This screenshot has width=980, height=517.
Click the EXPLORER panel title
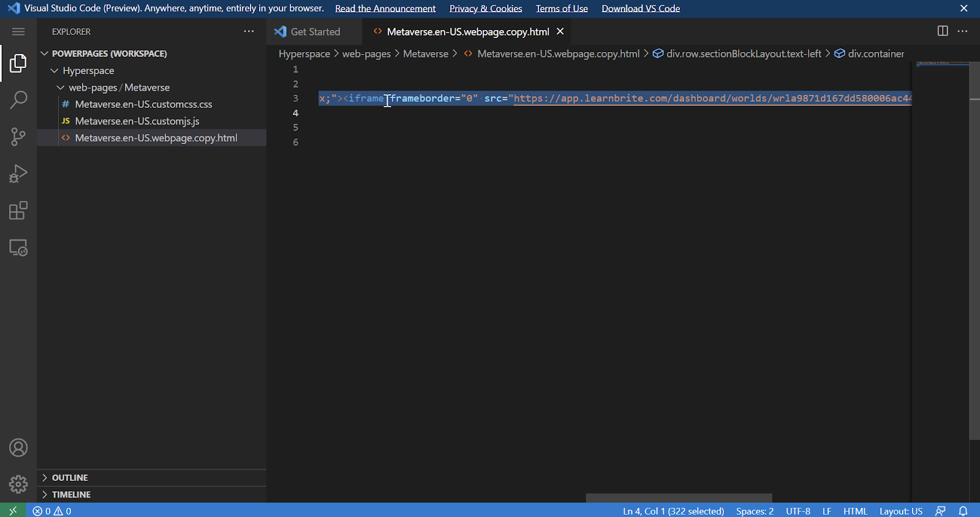click(71, 32)
